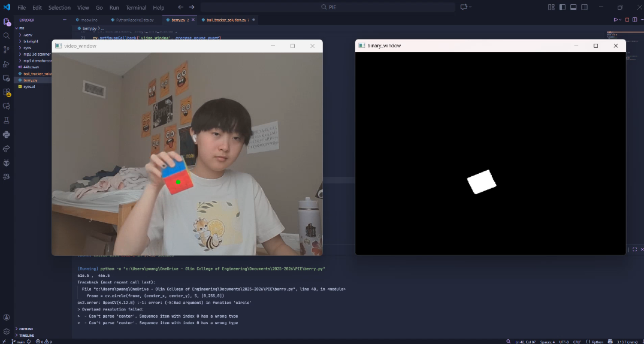This screenshot has width=644, height=344.
Task: Open the Python extension view in activity bar
Action: click(x=7, y=134)
